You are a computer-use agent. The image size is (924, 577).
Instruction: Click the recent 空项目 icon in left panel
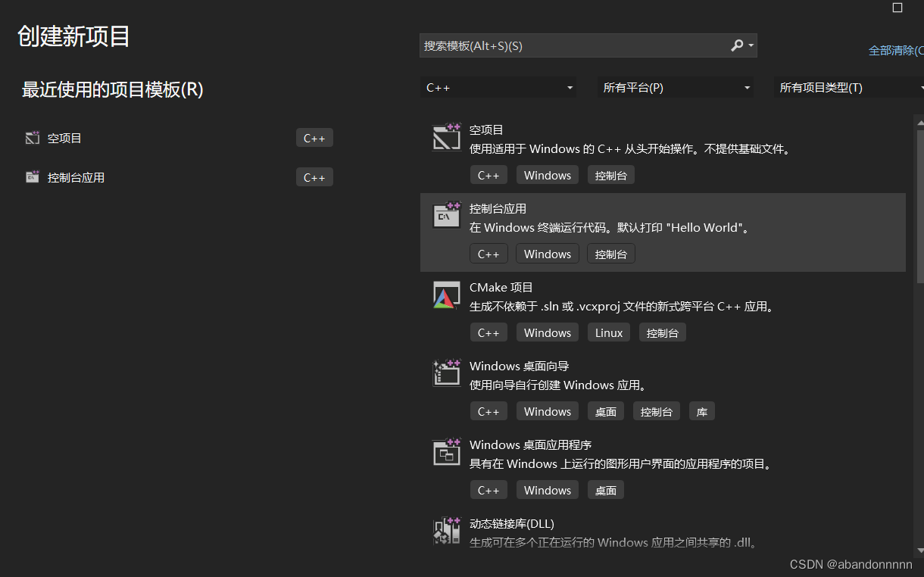(x=32, y=138)
